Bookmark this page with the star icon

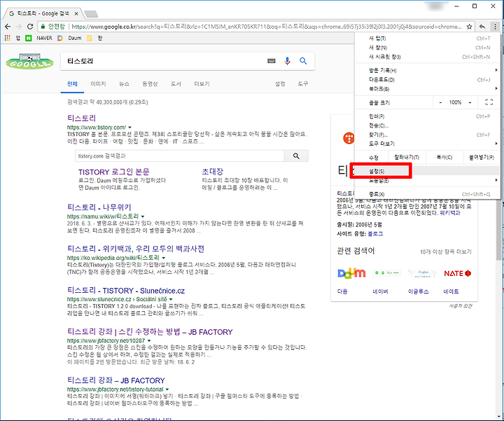tap(469, 27)
